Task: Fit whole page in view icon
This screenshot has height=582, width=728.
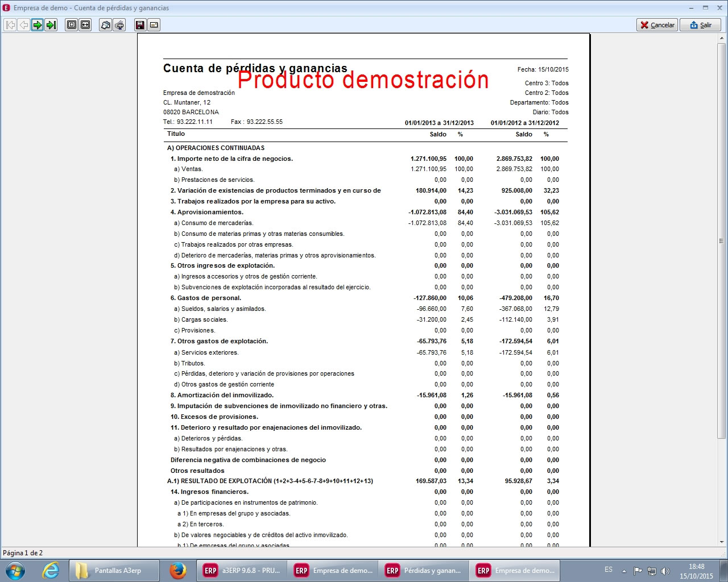Action: point(71,25)
